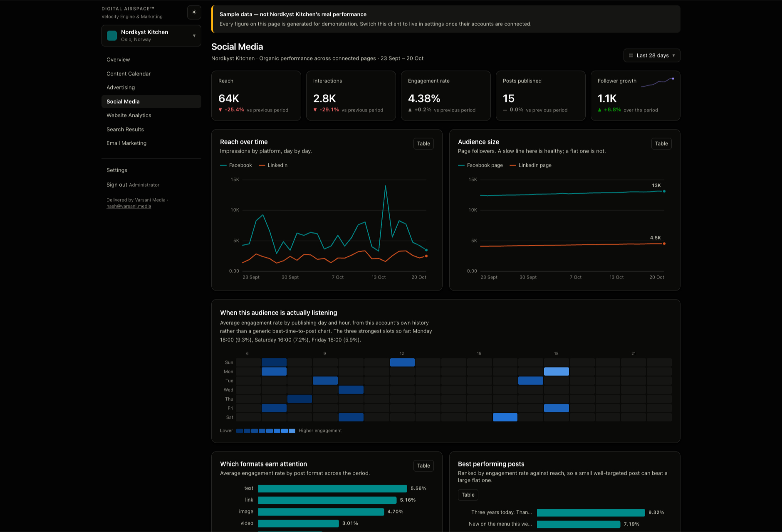Click the Tuesday 9:00 heatmap cell
This screenshot has width=782, height=532.
tap(325, 381)
